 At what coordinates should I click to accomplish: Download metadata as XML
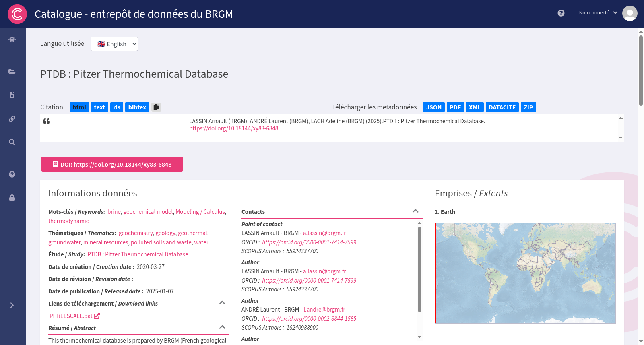[475, 107]
